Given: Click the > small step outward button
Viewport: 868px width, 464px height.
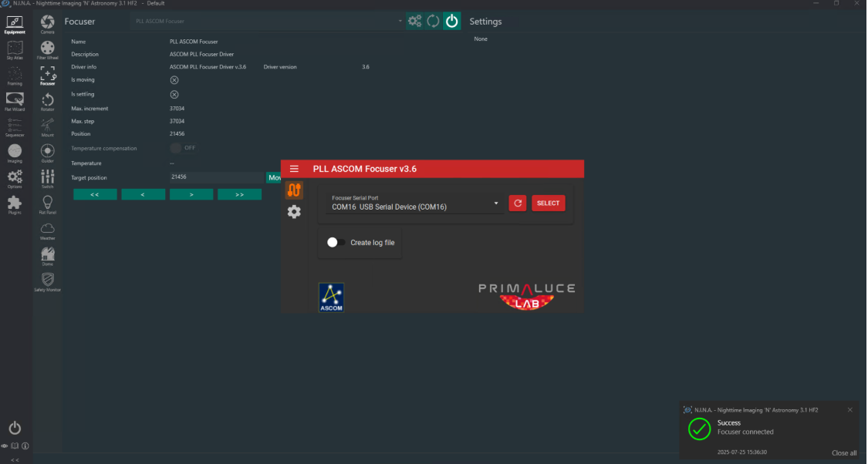Looking at the screenshot, I should [x=191, y=195].
